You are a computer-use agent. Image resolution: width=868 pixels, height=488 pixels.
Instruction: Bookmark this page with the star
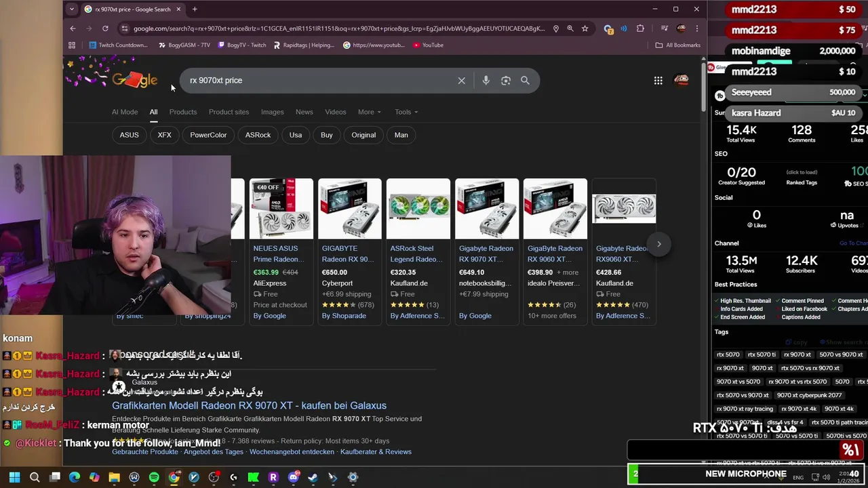pyautogui.click(x=585, y=28)
